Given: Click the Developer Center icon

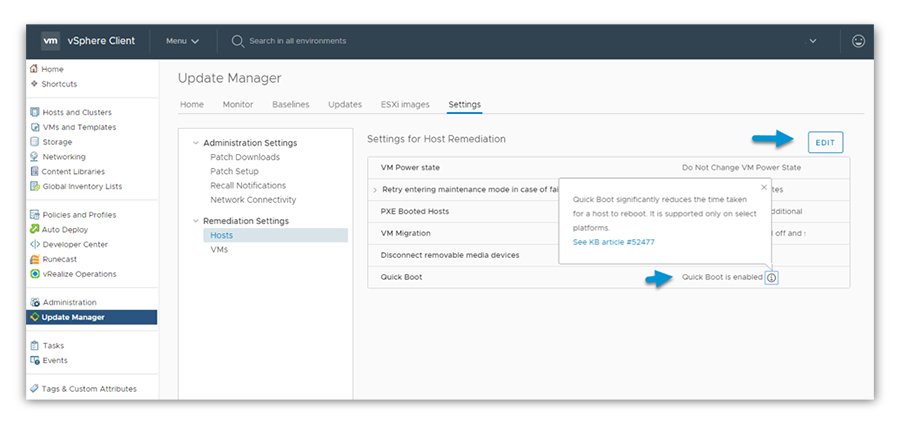Looking at the screenshot, I should [34, 244].
